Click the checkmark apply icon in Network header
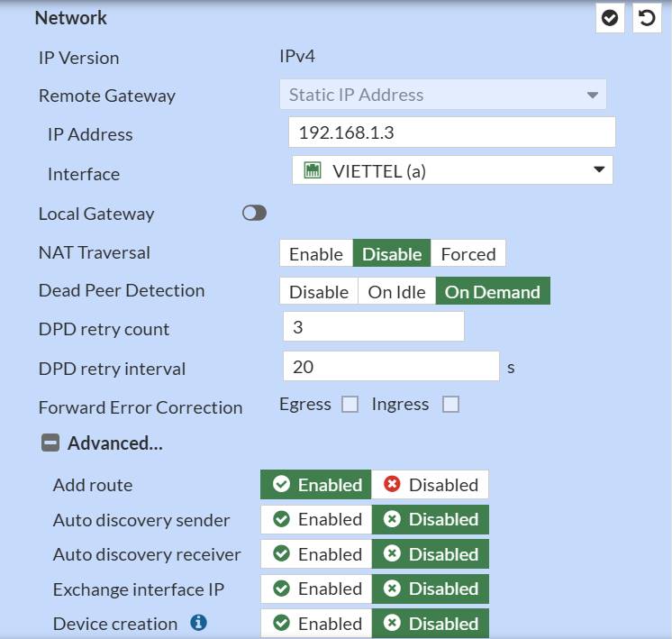Viewport: 672px width, 639px height. click(610, 18)
